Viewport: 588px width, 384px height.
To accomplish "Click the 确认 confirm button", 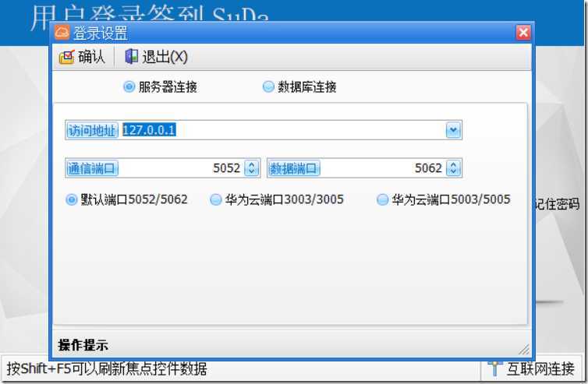I will tap(82, 57).
